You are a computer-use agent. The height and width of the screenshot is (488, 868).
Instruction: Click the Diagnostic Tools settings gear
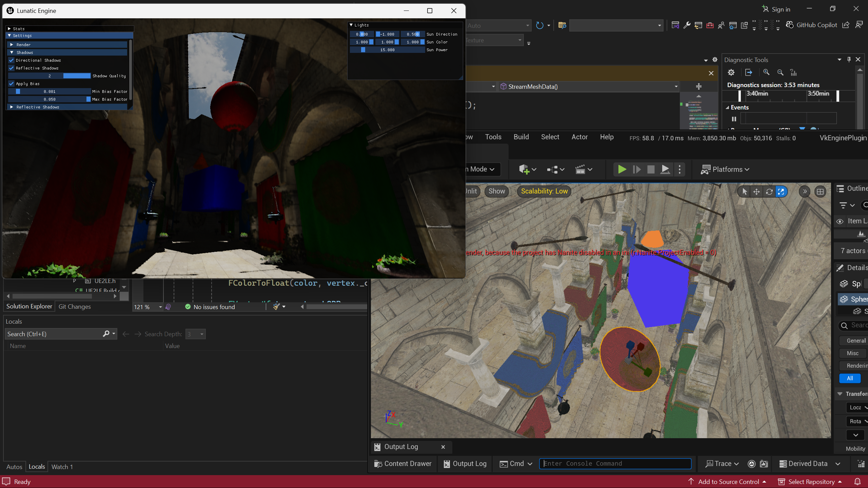click(x=731, y=72)
